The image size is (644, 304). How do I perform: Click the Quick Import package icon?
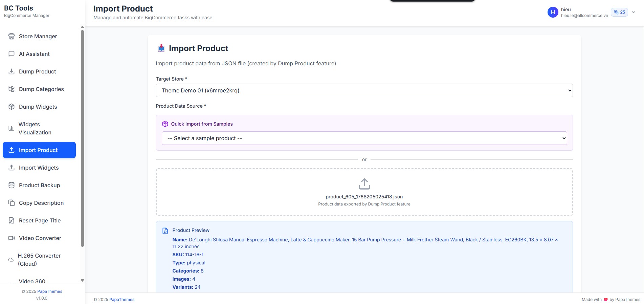tap(165, 124)
